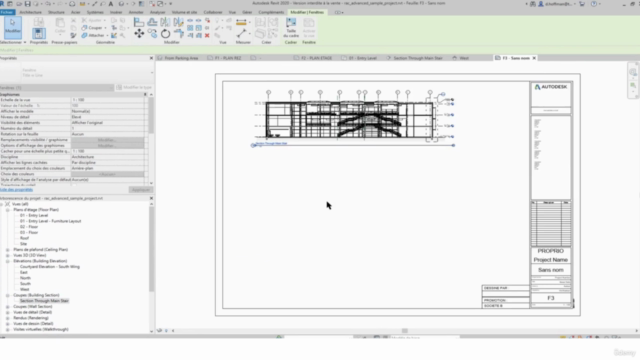Click the Couper geometry tool

point(92,28)
